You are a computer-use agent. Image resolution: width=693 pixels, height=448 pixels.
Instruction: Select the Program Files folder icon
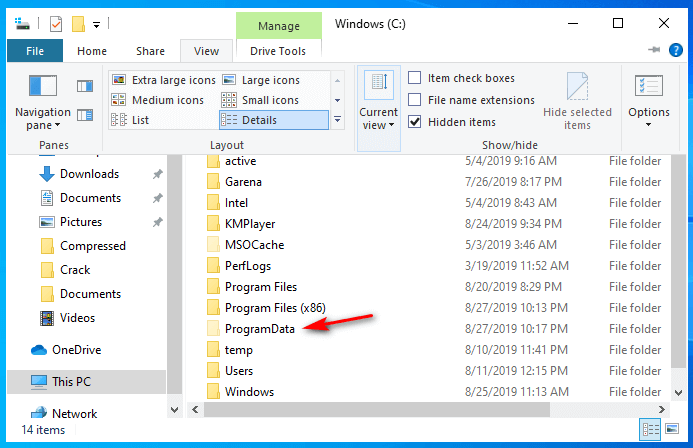[213, 287]
